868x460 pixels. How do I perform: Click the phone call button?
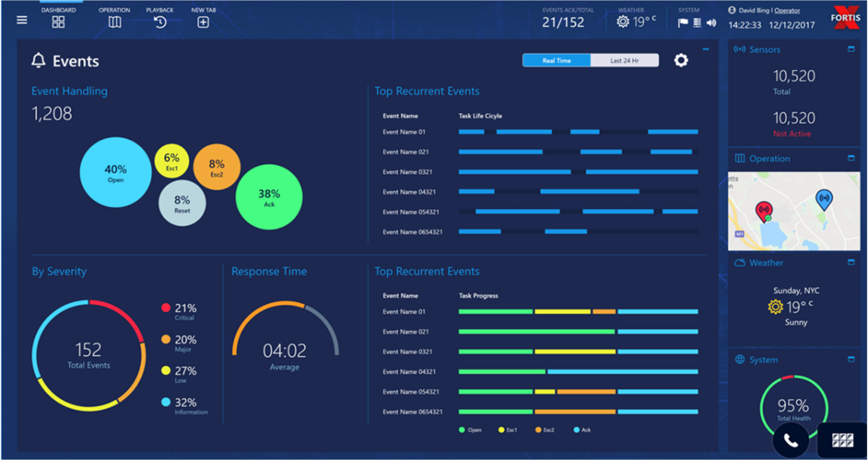[791, 440]
